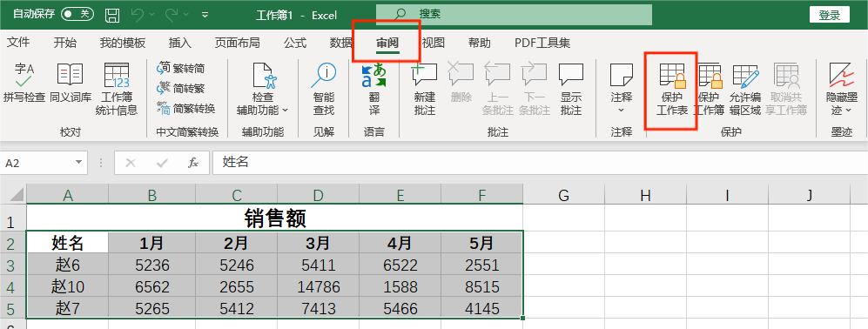Screen dimensions: 868x329
Task: Open 同义词库 thesaurus
Action: tap(71, 83)
